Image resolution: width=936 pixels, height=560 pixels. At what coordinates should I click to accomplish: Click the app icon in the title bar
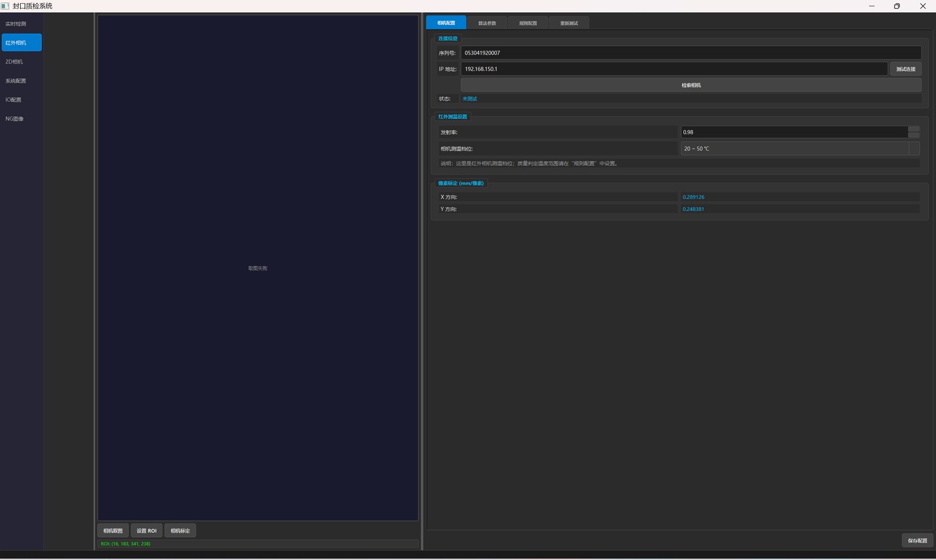(5, 6)
